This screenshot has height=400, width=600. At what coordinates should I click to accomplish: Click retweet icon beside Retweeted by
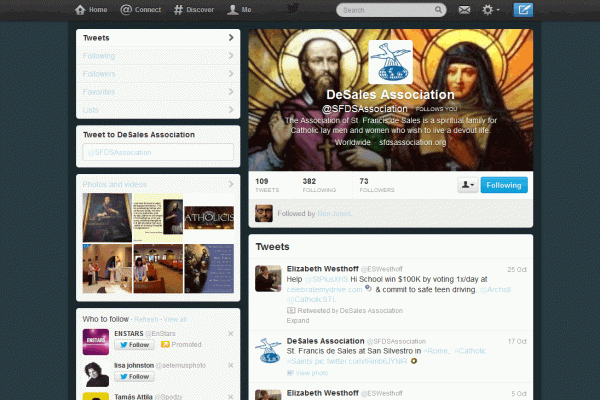coord(291,310)
